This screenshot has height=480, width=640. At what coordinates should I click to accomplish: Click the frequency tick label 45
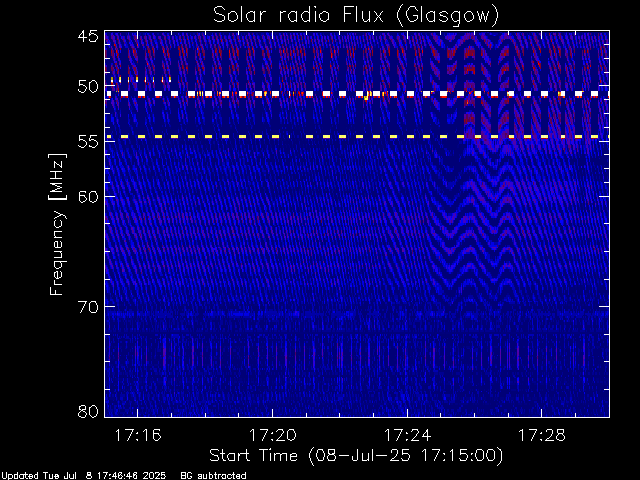[88, 36]
